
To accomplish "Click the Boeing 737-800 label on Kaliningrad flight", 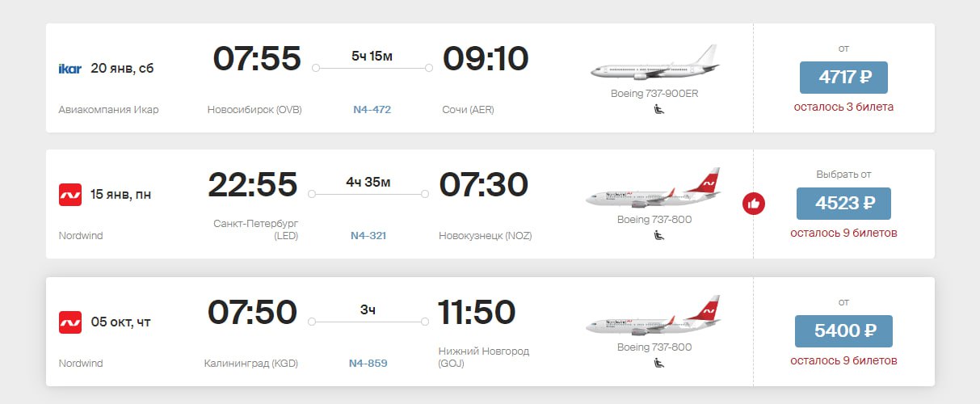I will pos(654,347).
